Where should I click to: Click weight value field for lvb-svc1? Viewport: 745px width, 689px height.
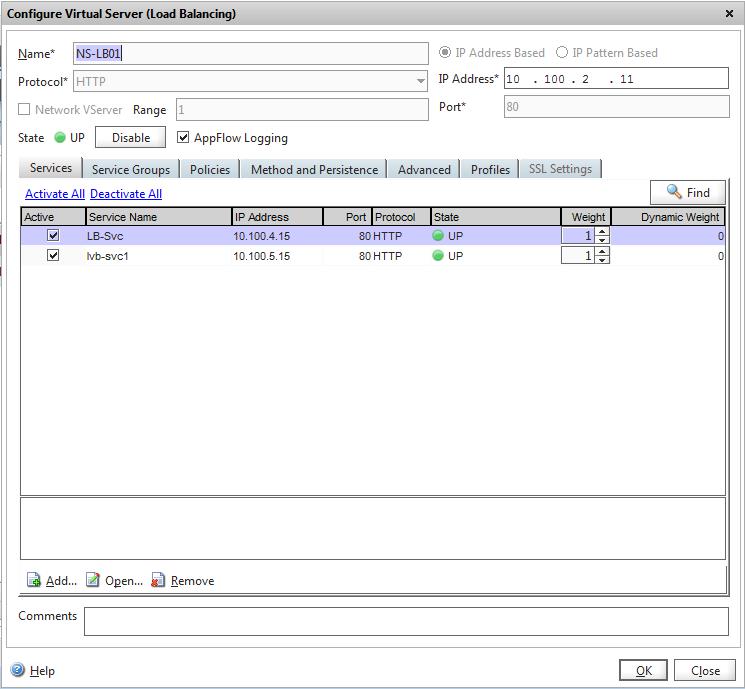[x=578, y=255]
